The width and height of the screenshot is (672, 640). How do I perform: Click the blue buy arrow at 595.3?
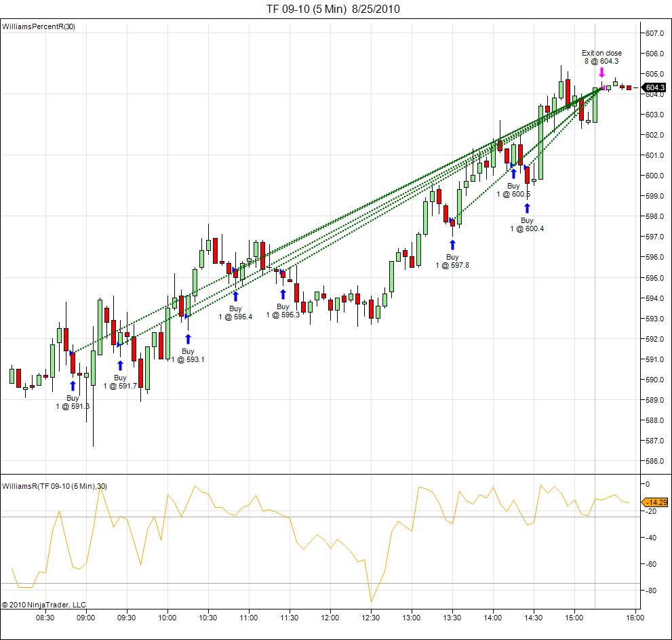[283, 294]
